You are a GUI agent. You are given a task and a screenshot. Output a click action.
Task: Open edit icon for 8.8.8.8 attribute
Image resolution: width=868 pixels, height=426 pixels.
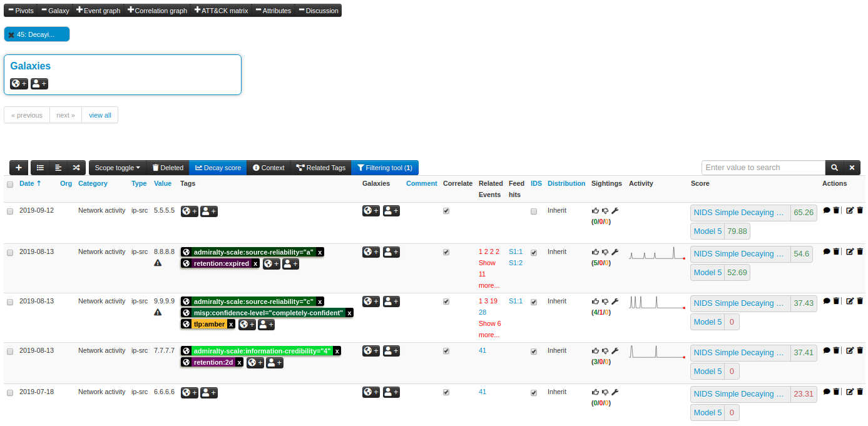849,252
